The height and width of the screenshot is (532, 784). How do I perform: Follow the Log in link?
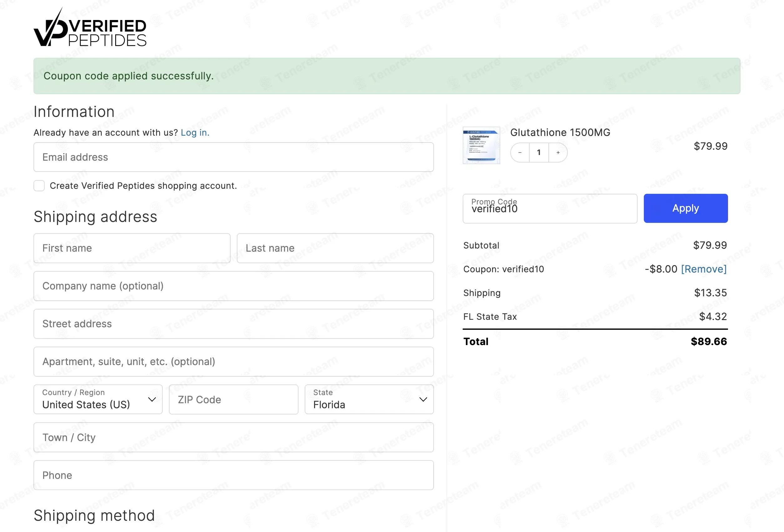[195, 133]
